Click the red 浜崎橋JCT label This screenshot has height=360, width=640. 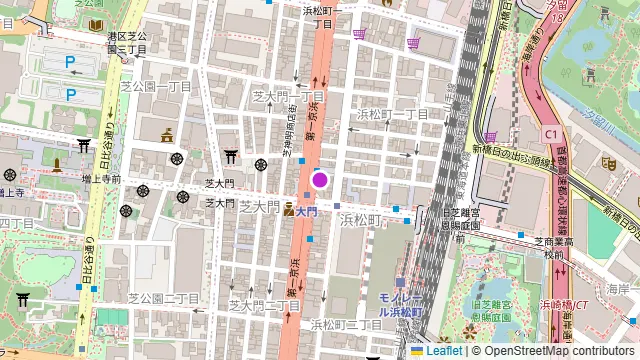pos(564,305)
